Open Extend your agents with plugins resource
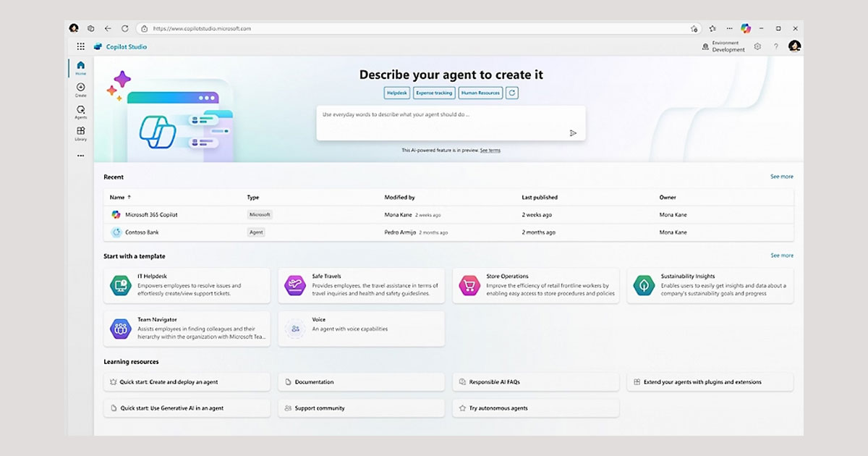The width and height of the screenshot is (868, 456). pyautogui.click(x=710, y=382)
